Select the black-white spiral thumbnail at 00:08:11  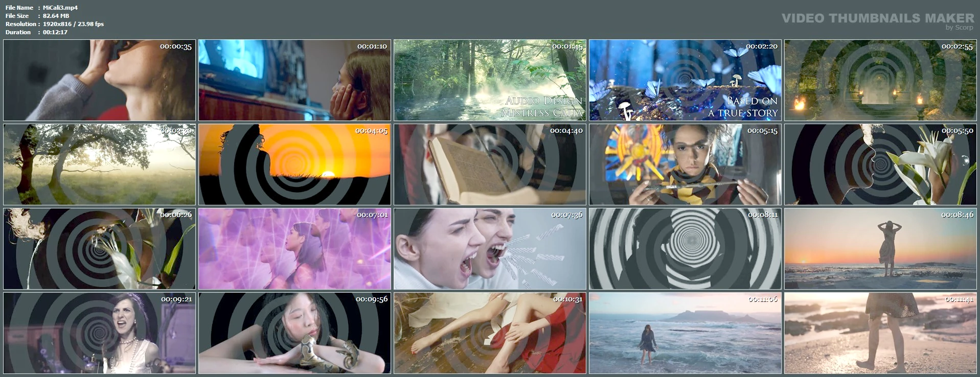[x=685, y=249]
